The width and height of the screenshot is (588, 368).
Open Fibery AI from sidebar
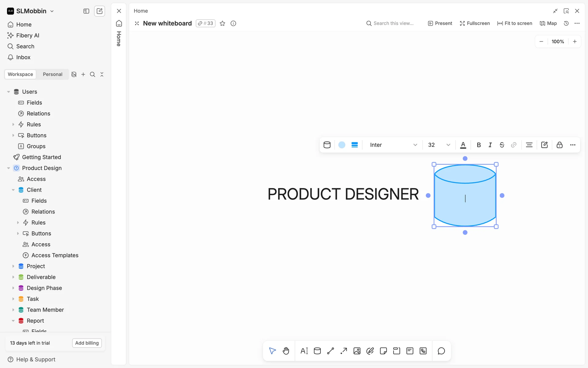(x=28, y=36)
